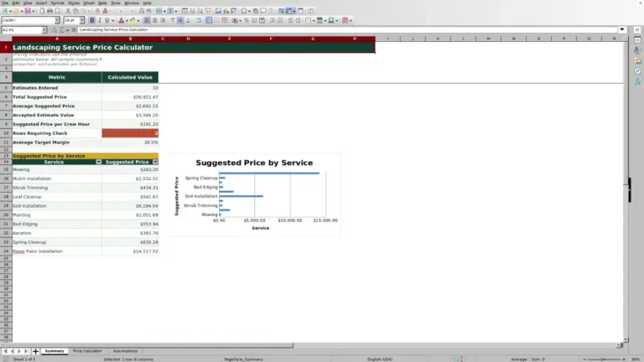Open the Font Color dropdown arrow
Viewport: 644px width, 362px height.
pyautogui.click(x=127, y=20)
